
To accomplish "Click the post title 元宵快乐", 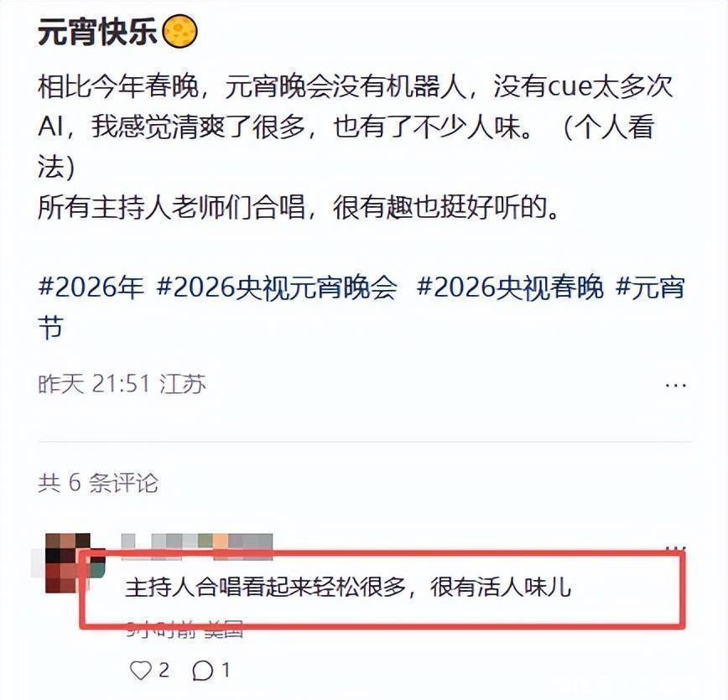I will [97, 32].
